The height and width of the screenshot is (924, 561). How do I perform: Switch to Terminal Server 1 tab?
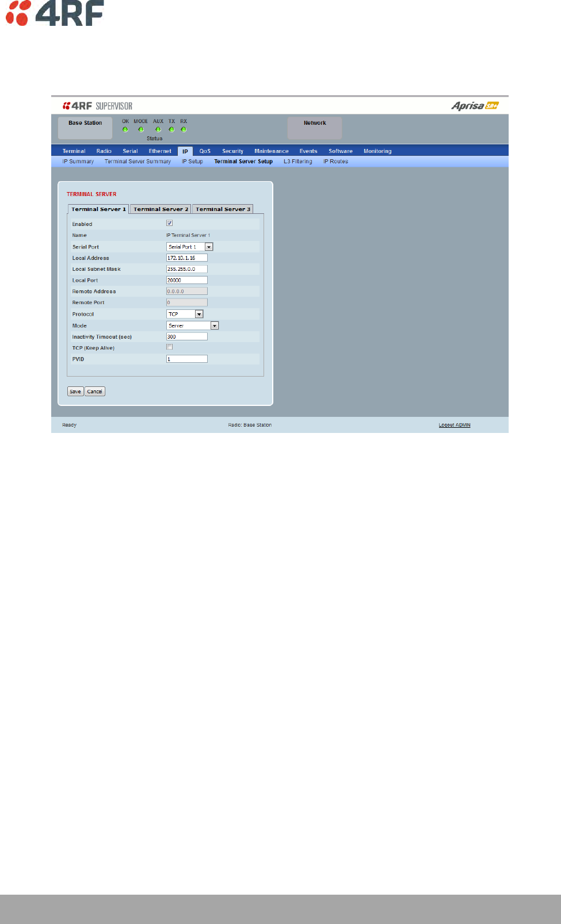[98, 209]
